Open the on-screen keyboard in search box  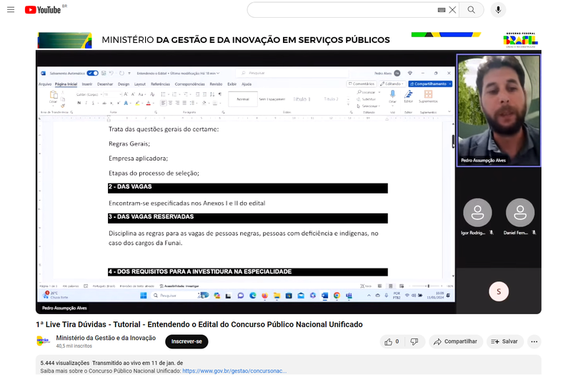tap(441, 10)
